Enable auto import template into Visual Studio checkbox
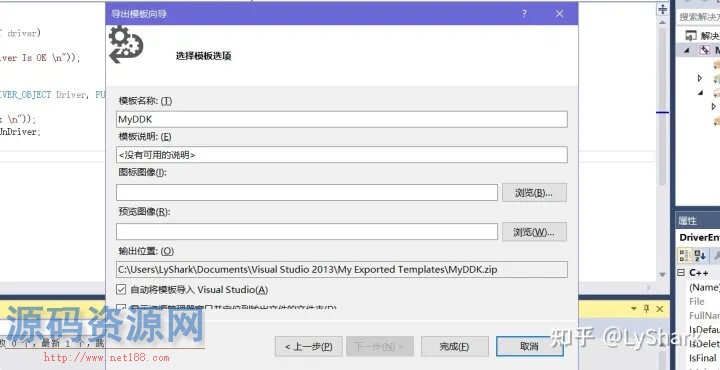 tap(121, 289)
